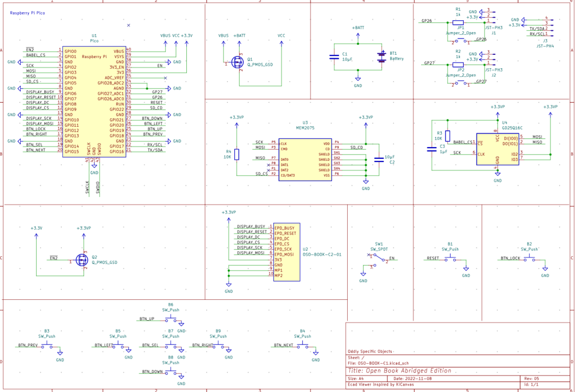Image resolution: width=575 pixels, height=392 pixels.
Task: Click the EN label beside SW1
Action: (x=392, y=258)
